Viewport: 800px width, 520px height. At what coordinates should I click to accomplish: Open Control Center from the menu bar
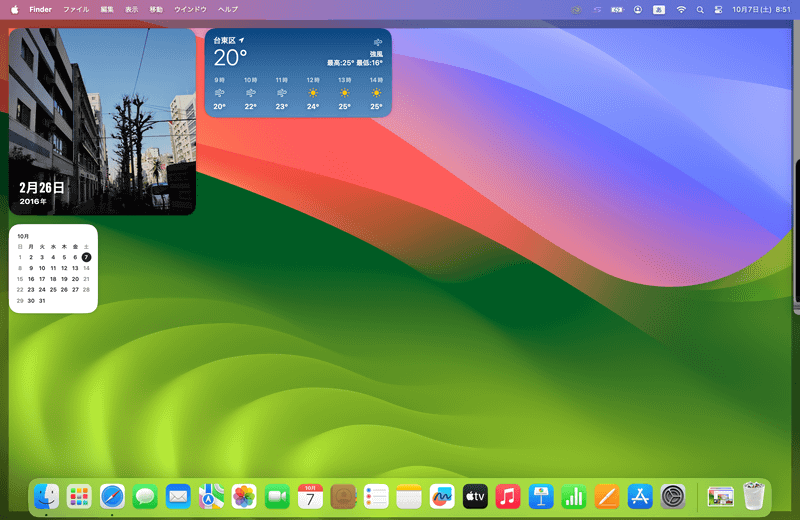(718, 9)
